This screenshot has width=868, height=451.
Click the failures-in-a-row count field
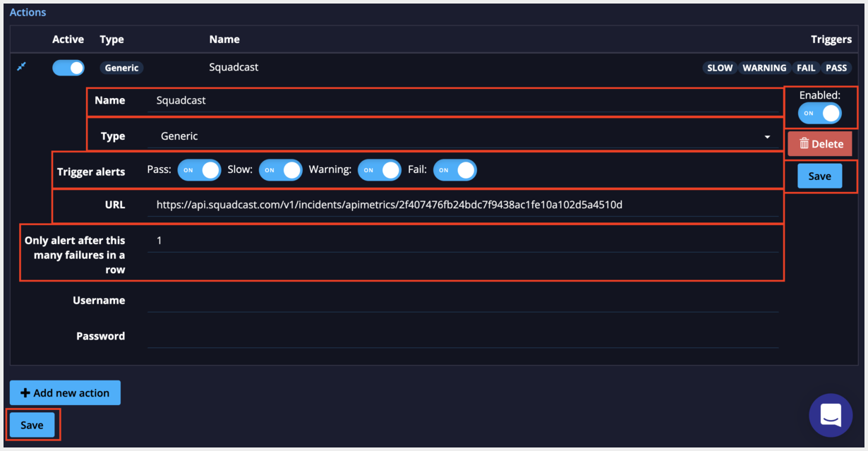[x=463, y=241]
